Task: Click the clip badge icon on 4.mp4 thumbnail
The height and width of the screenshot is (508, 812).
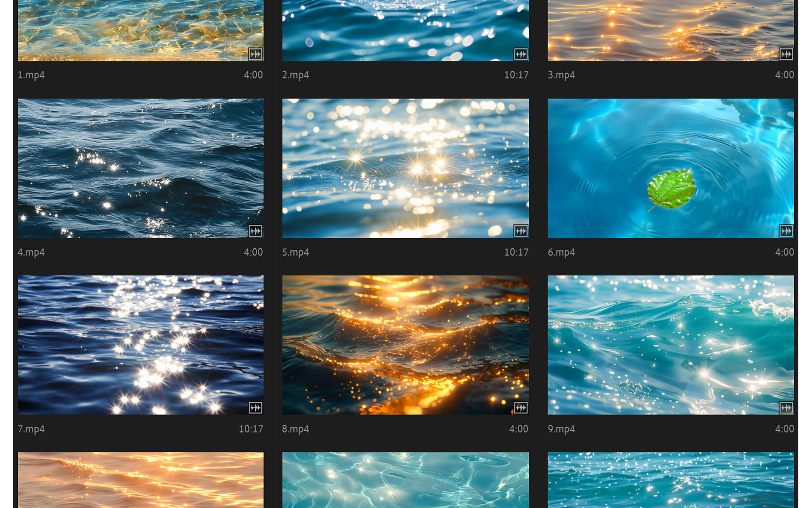Action: 255,231
